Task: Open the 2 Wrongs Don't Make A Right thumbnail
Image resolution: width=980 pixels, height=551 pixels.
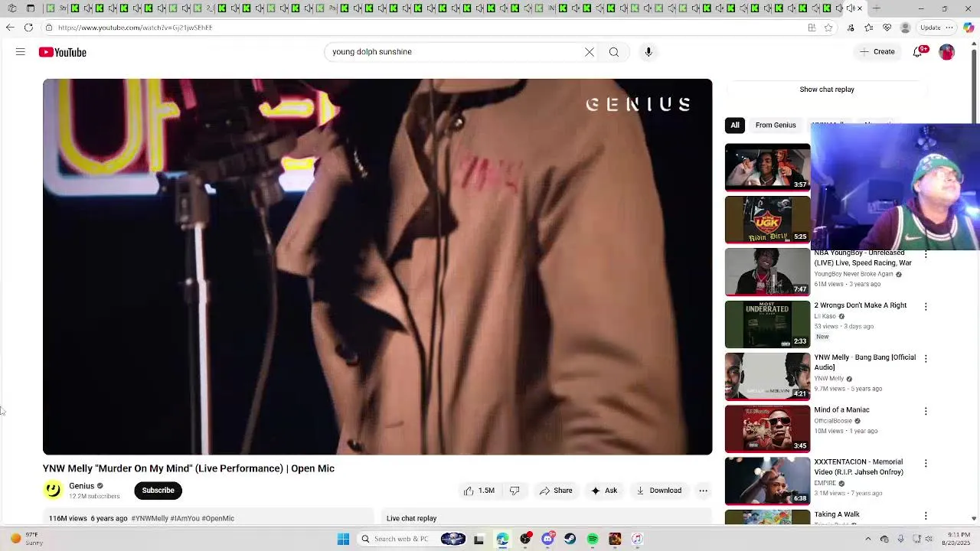Action: (767, 324)
